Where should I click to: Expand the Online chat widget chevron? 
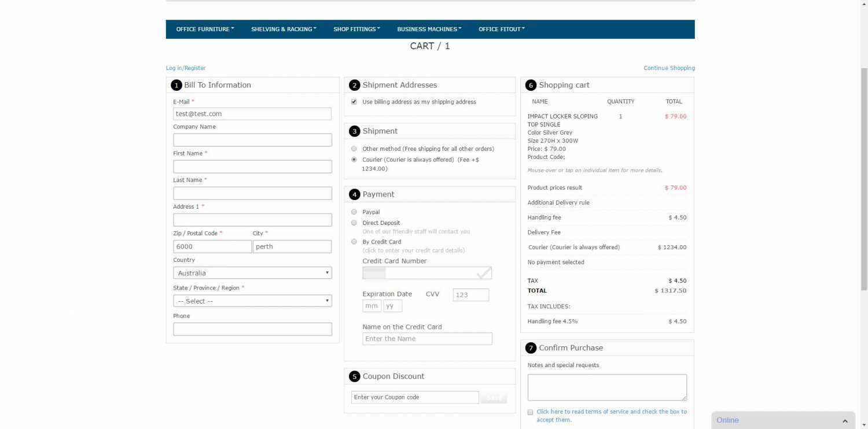coord(844,421)
